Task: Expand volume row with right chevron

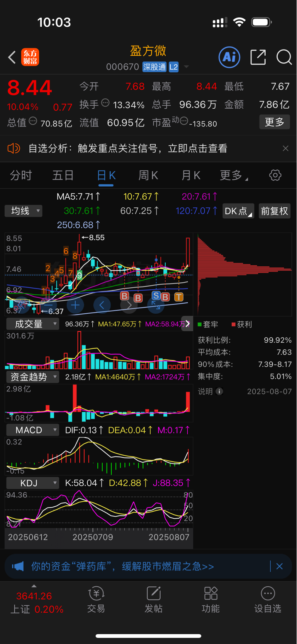Action: coord(187,324)
